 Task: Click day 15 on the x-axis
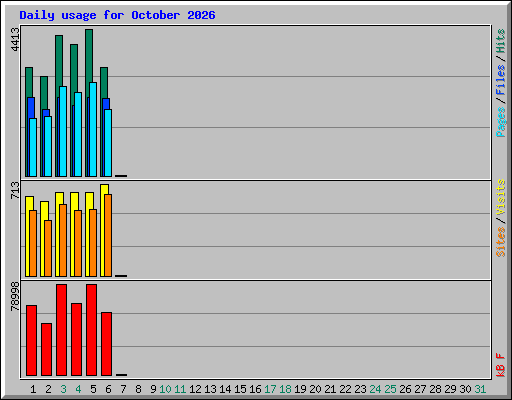click(240, 389)
